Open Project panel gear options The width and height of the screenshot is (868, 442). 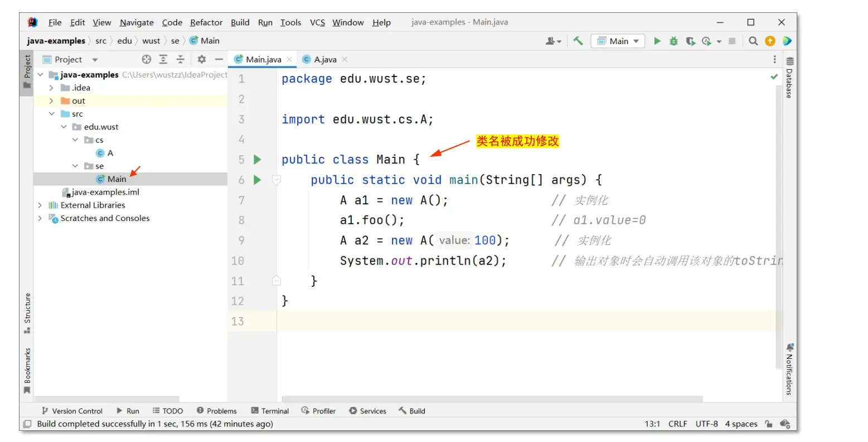(202, 59)
